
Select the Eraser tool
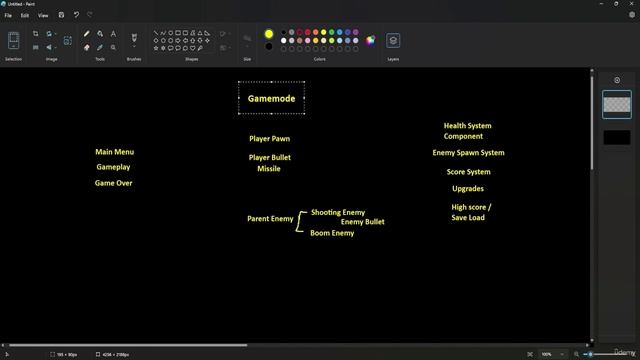click(87, 47)
